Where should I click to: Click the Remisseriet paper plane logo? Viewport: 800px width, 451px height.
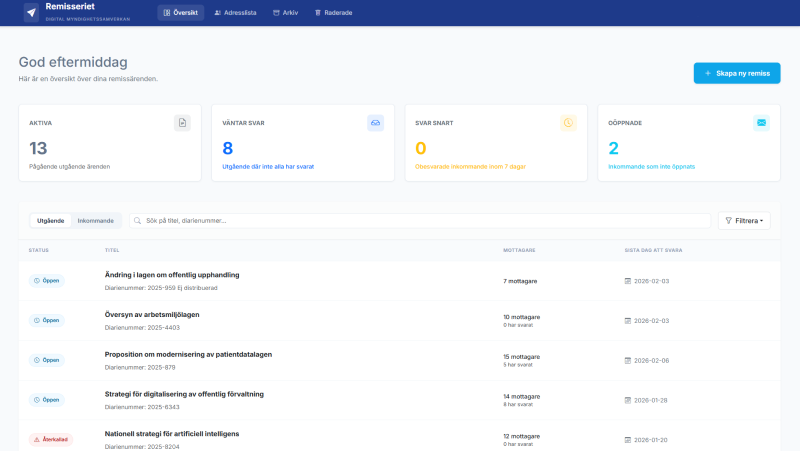click(x=31, y=13)
